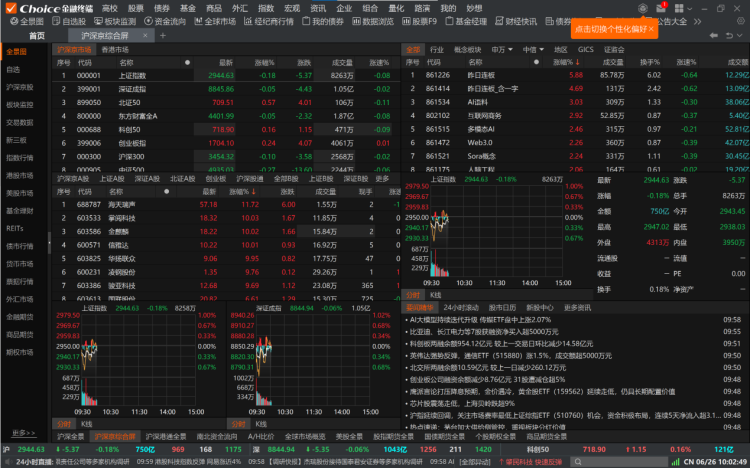Select 海天瑞声 688787 stock row
750x468 pixels.
226,204
